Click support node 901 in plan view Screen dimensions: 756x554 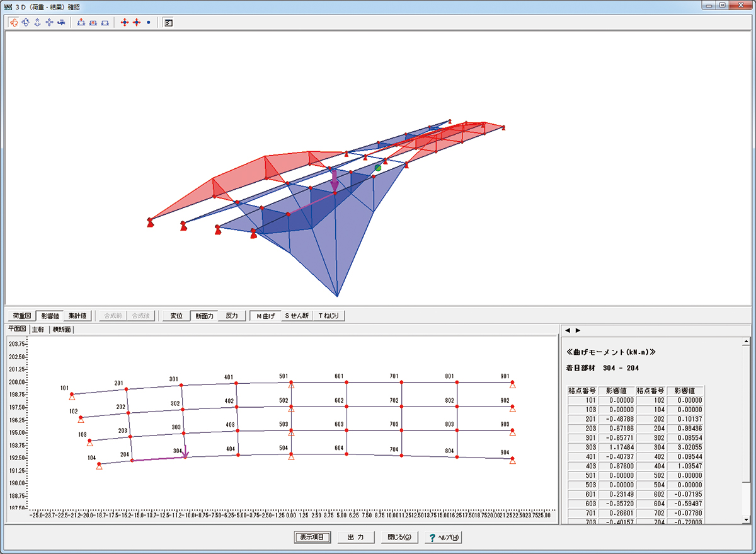(512, 383)
